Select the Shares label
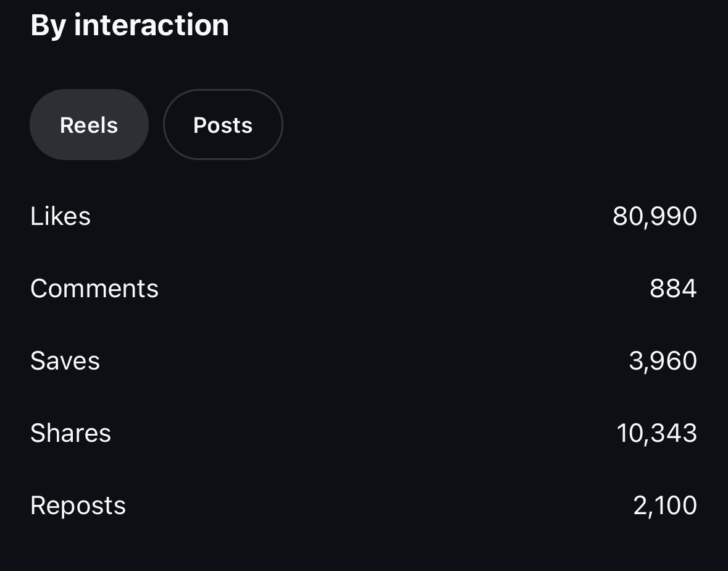The image size is (728, 571). click(x=70, y=433)
